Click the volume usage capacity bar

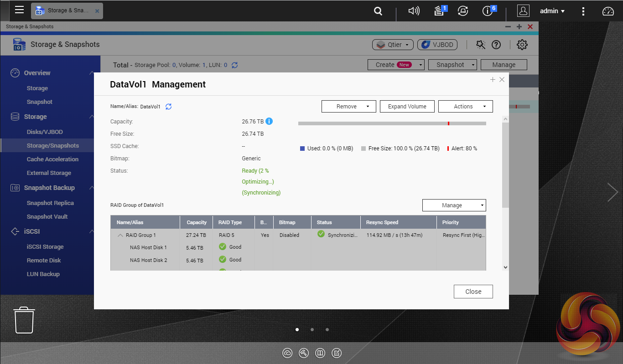392,123
